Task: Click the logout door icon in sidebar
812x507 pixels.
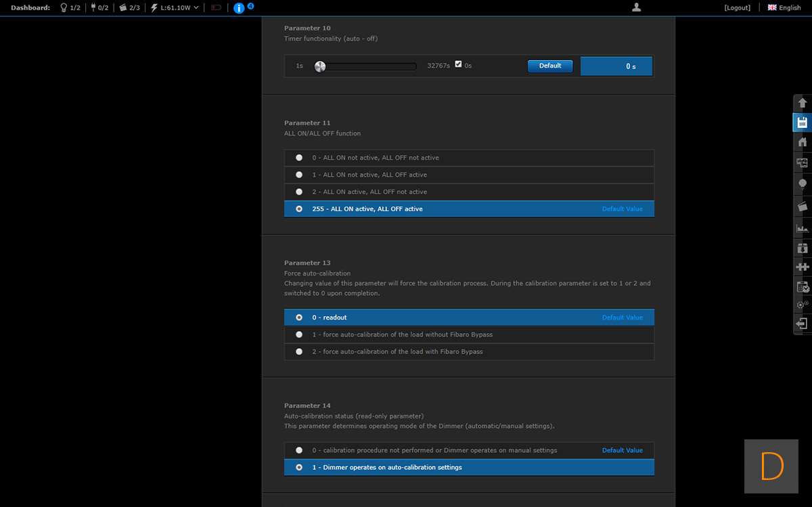Action: click(x=802, y=324)
